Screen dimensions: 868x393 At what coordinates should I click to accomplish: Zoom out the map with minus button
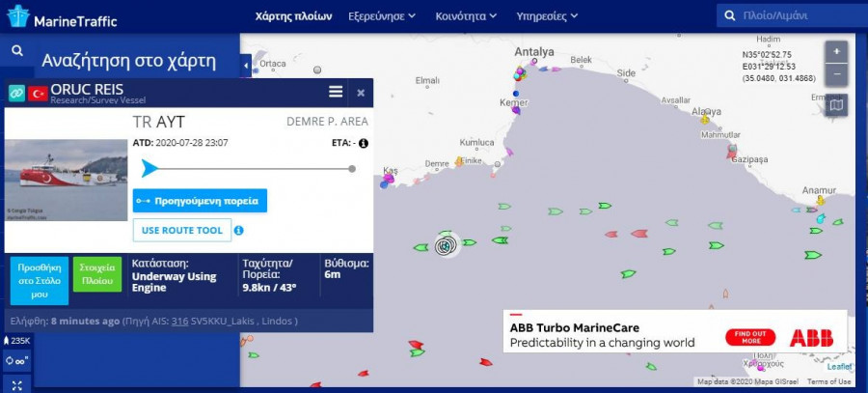pyautogui.click(x=836, y=74)
